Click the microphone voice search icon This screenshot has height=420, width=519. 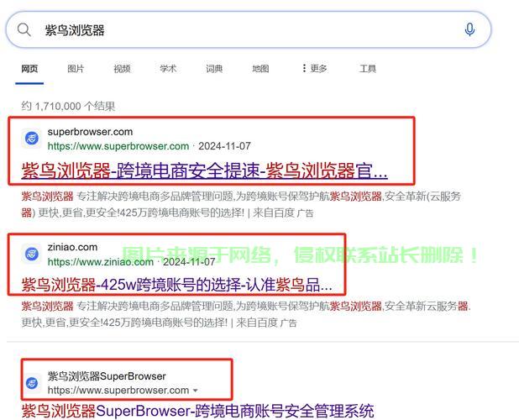coord(469,29)
